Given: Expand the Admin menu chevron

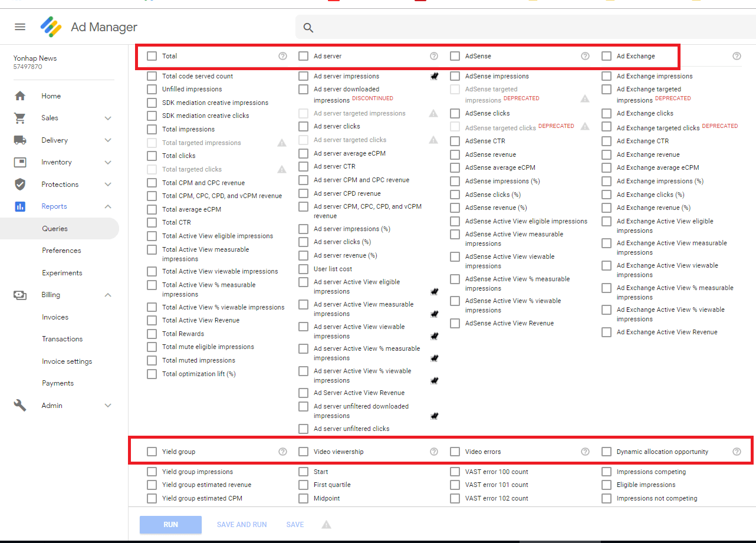Looking at the screenshot, I should pos(108,406).
